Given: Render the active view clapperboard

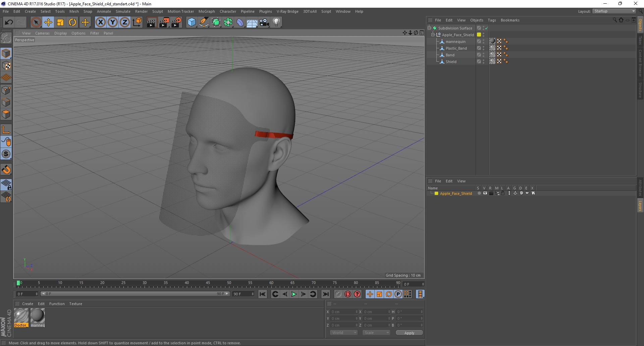Looking at the screenshot, I should tap(152, 22).
